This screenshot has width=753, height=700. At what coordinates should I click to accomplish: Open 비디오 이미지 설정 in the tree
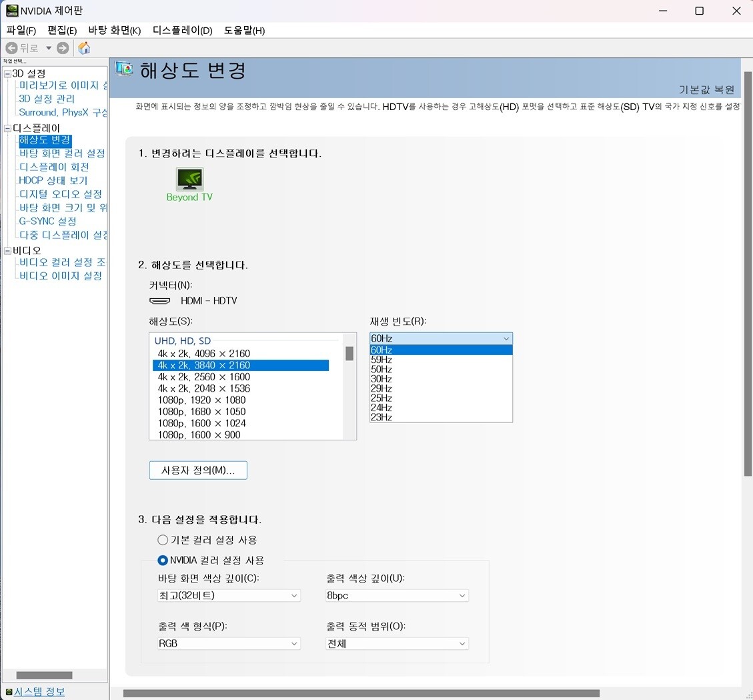click(x=61, y=276)
